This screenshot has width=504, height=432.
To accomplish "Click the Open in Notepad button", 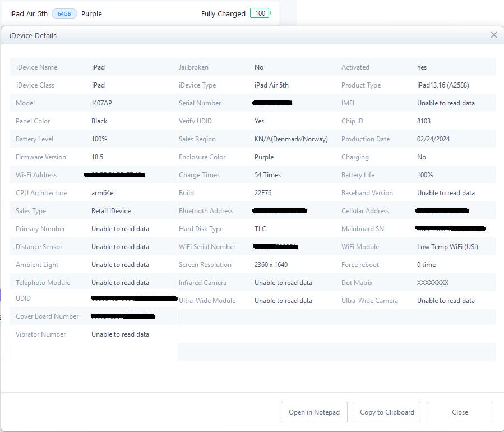I will (x=314, y=412).
